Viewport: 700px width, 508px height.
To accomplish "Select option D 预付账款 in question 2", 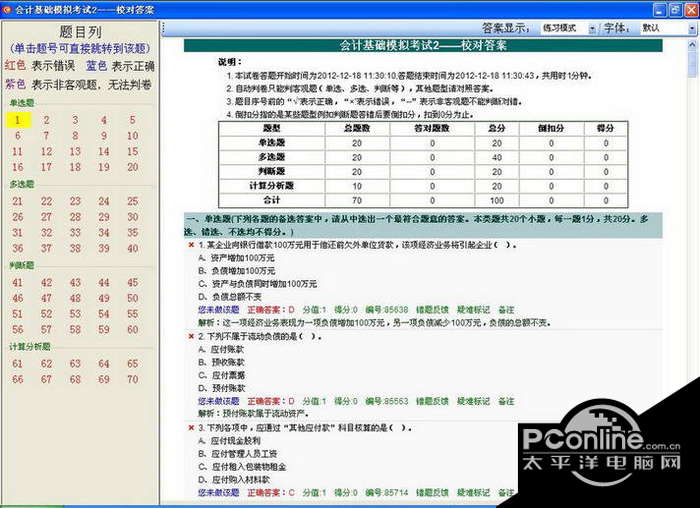I will click(221, 388).
